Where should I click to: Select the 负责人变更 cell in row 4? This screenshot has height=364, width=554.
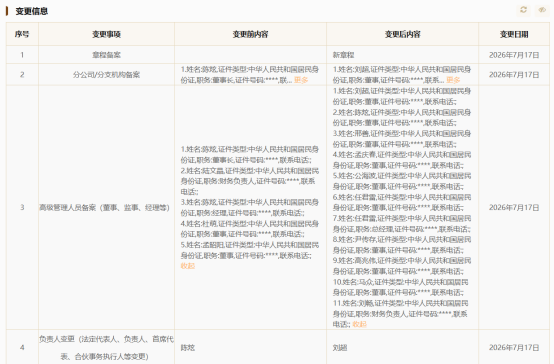coord(106,347)
